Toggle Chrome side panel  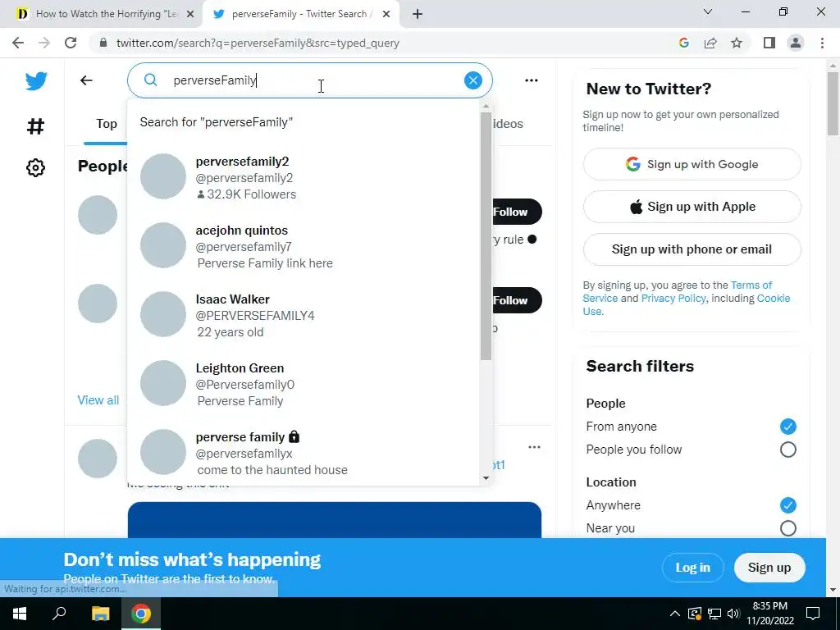(x=769, y=43)
